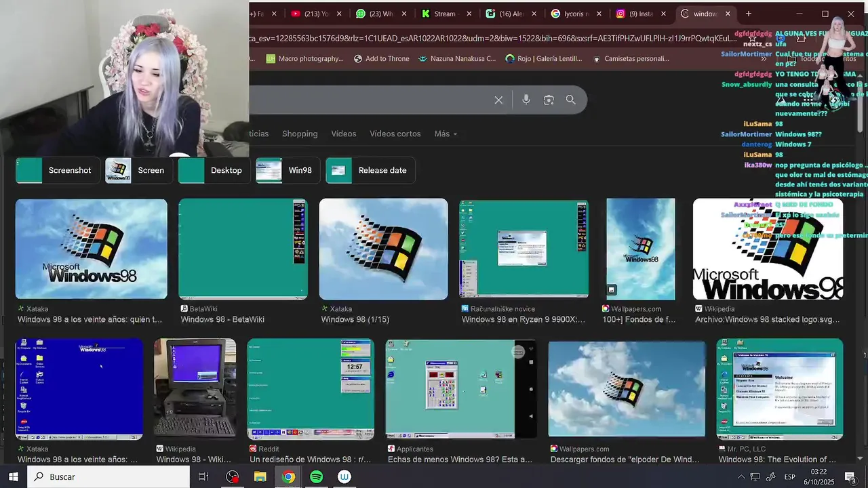868x488 pixels.
Task: Select the Shopping search filter
Action: (x=300, y=134)
